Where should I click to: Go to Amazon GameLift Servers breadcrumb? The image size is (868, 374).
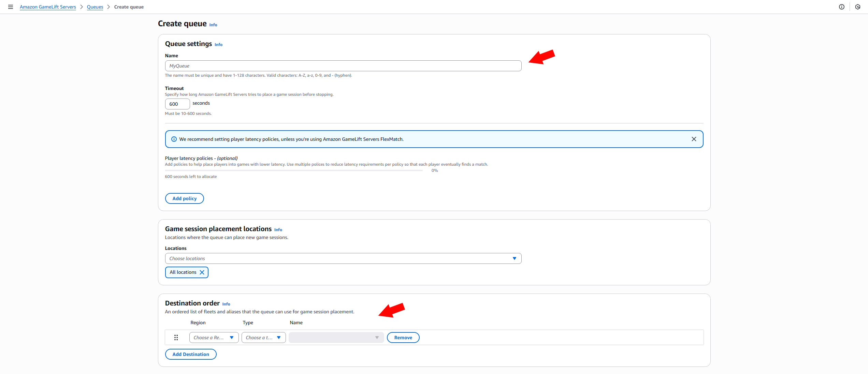pyautogui.click(x=48, y=7)
